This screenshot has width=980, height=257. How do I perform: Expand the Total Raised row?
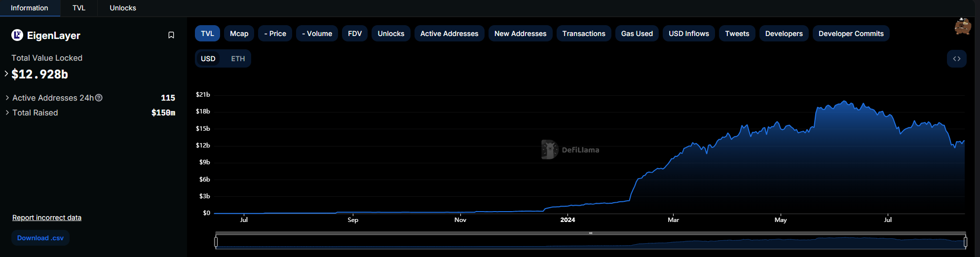pyautogui.click(x=7, y=112)
